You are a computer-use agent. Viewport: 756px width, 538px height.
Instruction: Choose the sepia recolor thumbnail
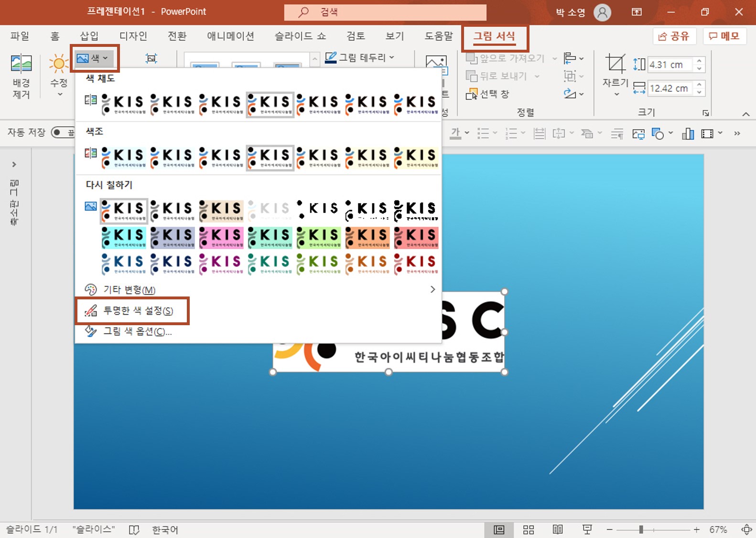(x=221, y=211)
